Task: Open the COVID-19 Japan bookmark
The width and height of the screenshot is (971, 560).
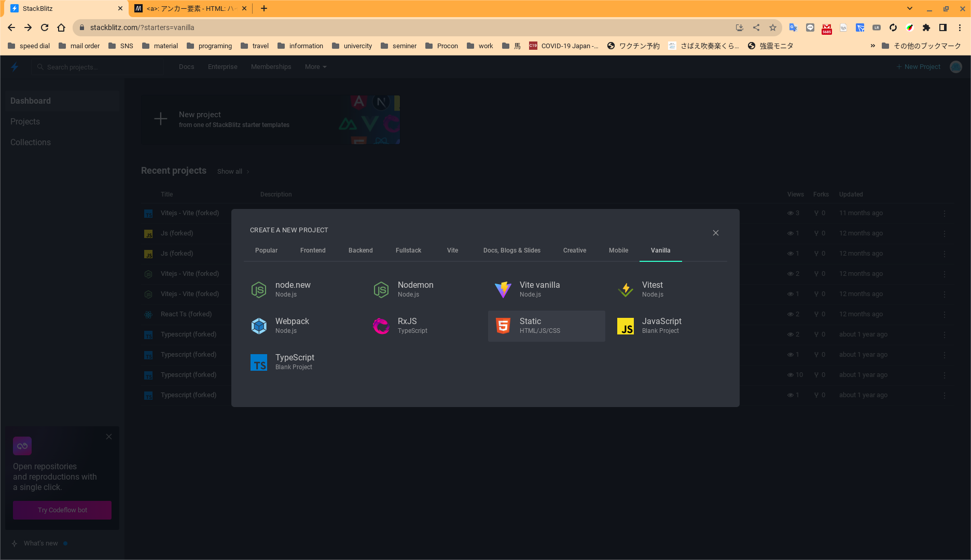Action: tap(564, 46)
